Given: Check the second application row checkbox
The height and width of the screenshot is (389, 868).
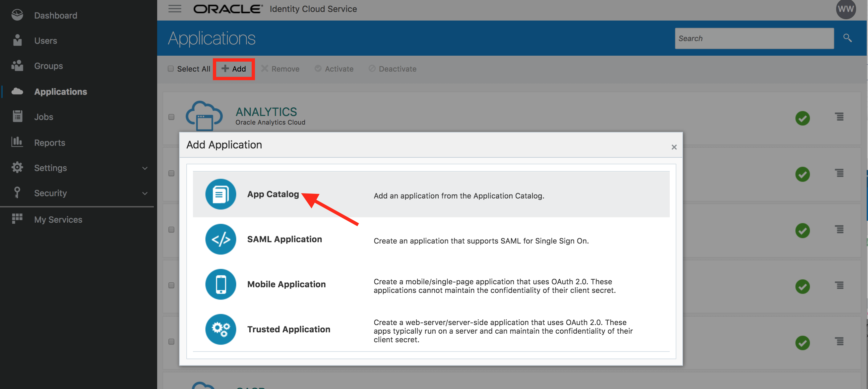Looking at the screenshot, I should pyautogui.click(x=171, y=173).
